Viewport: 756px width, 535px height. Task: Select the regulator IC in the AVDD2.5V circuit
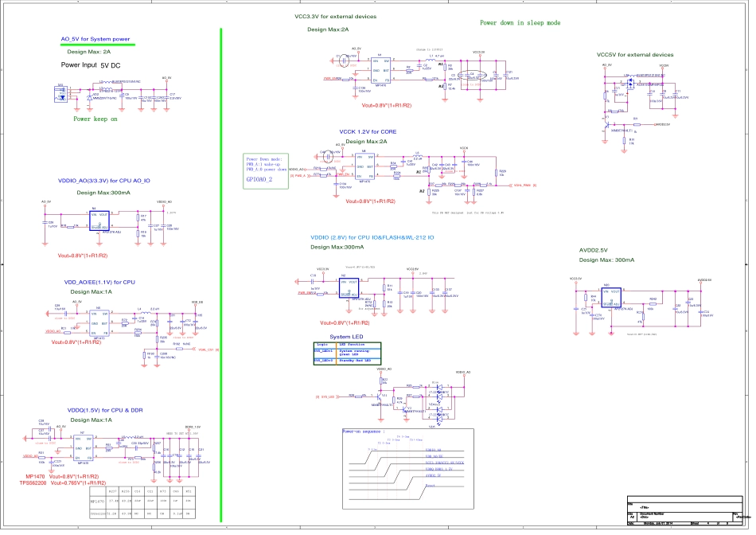click(x=611, y=297)
